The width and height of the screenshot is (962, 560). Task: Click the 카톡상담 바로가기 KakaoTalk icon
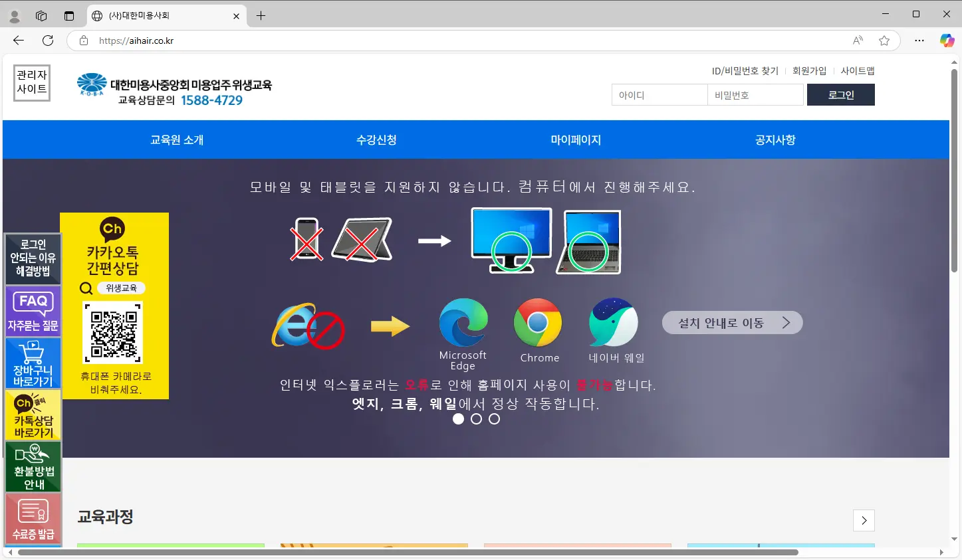click(33, 415)
